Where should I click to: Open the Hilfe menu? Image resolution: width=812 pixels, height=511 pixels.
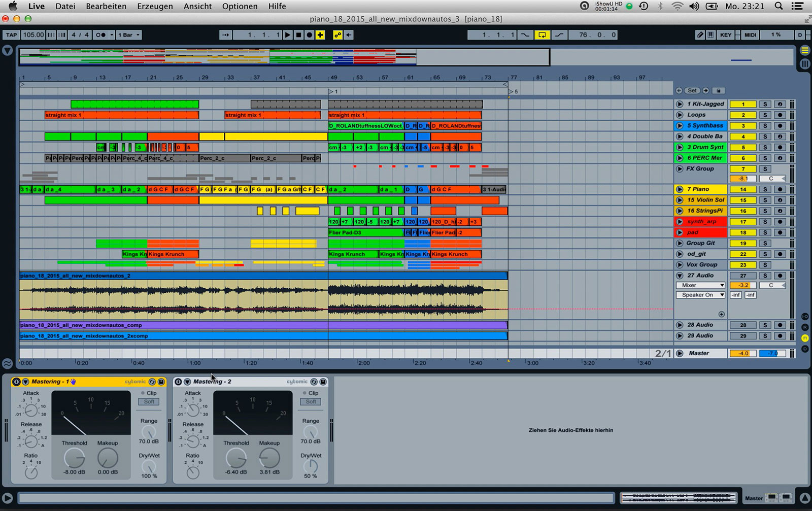[x=277, y=6]
